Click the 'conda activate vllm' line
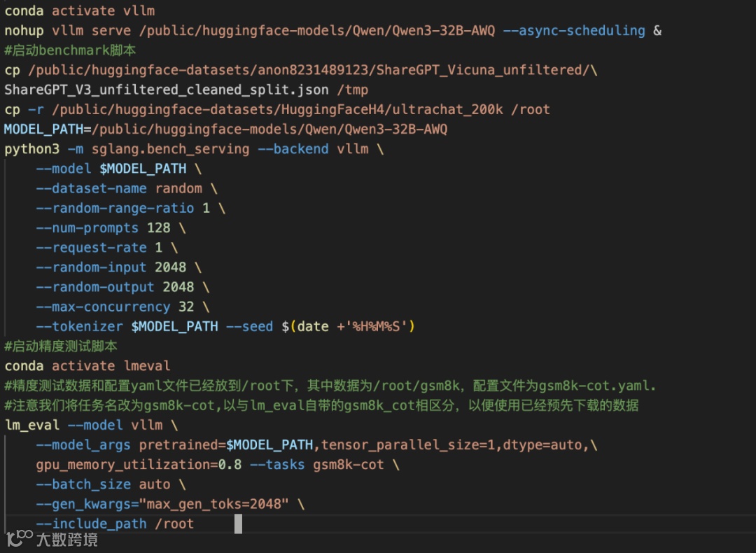756x553 pixels. (80, 10)
